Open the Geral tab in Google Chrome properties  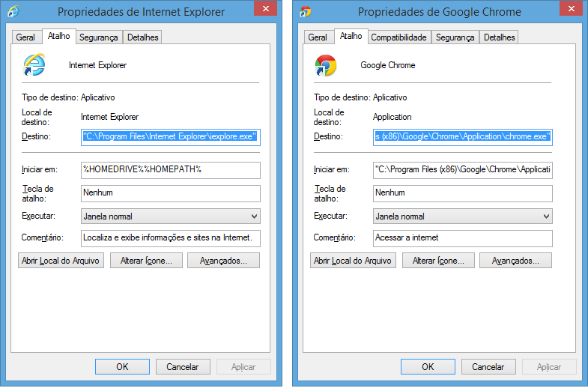(318, 37)
